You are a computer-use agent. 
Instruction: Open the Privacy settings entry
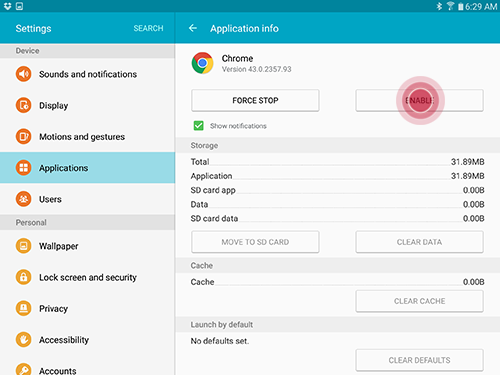[x=87, y=308]
